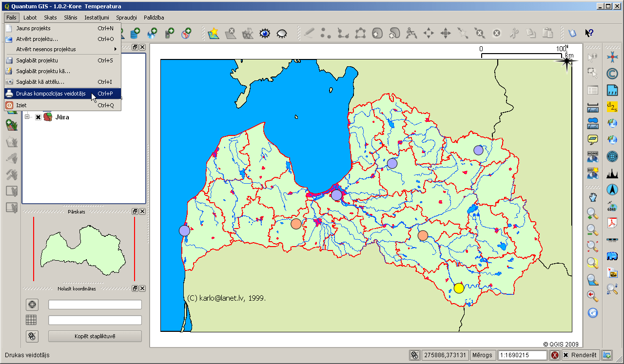Image resolution: width=624 pixels, height=364 pixels.
Task: Click the projection status icon in status bar
Action: coord(607,355)
